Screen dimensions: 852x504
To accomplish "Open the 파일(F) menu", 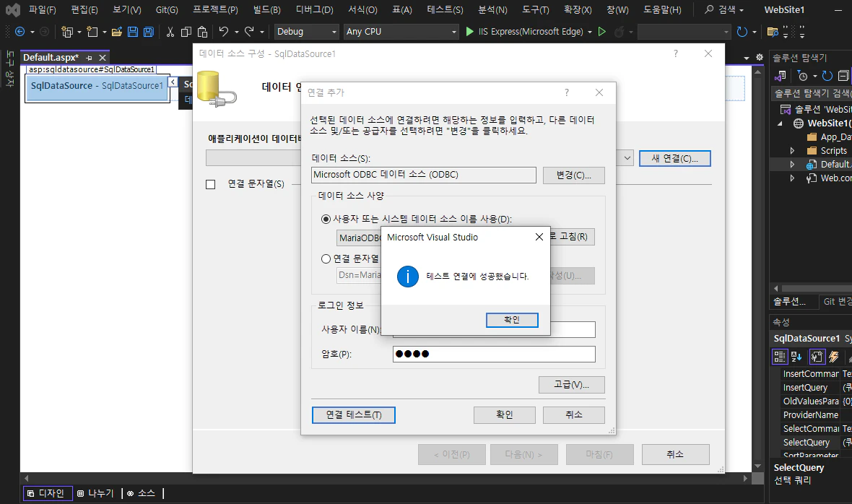I will tap(43, 10).
